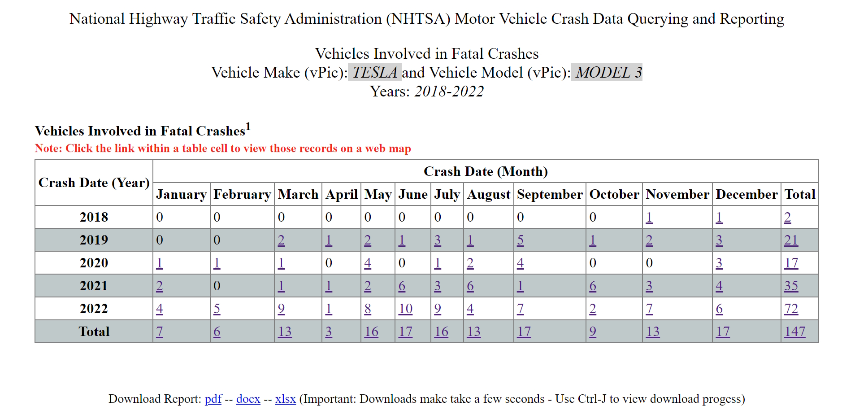This screenshot has width=868, height=419.
Task: Open the 2022 August crash count link
Action: tap(470, 309)
